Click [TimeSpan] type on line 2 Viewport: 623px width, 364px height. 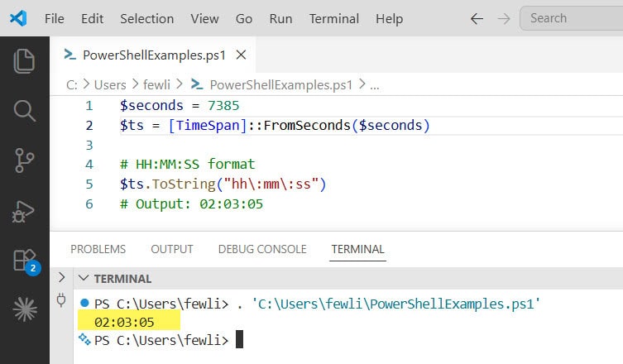(x=208, y=125)
